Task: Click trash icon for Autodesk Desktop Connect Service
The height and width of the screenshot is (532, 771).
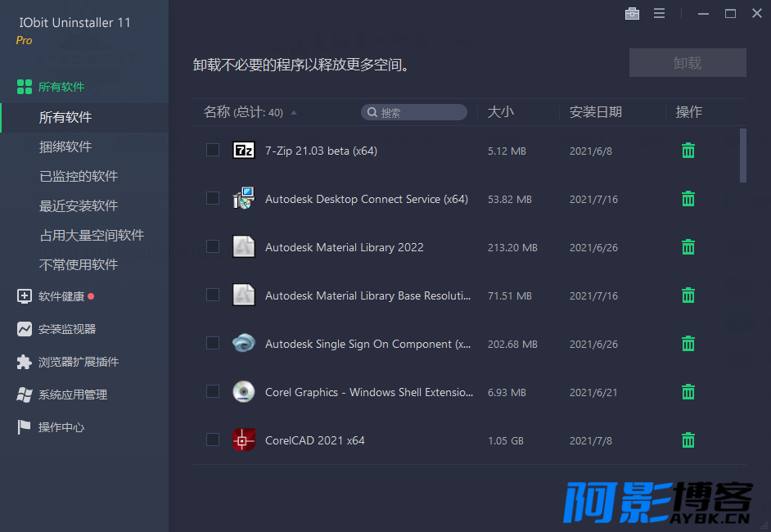Action: tap(688, 199)
